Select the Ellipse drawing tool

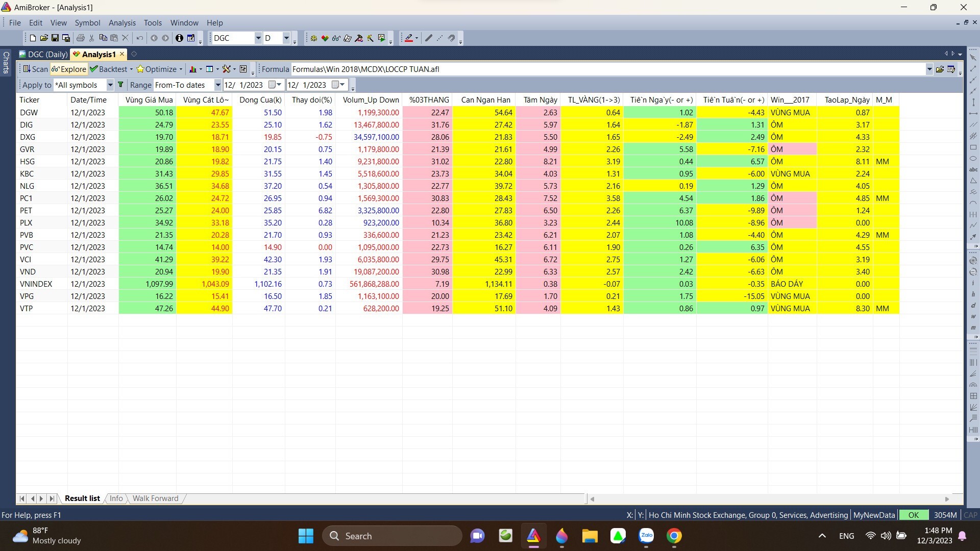pyautogui.click(x=973, y=159)
